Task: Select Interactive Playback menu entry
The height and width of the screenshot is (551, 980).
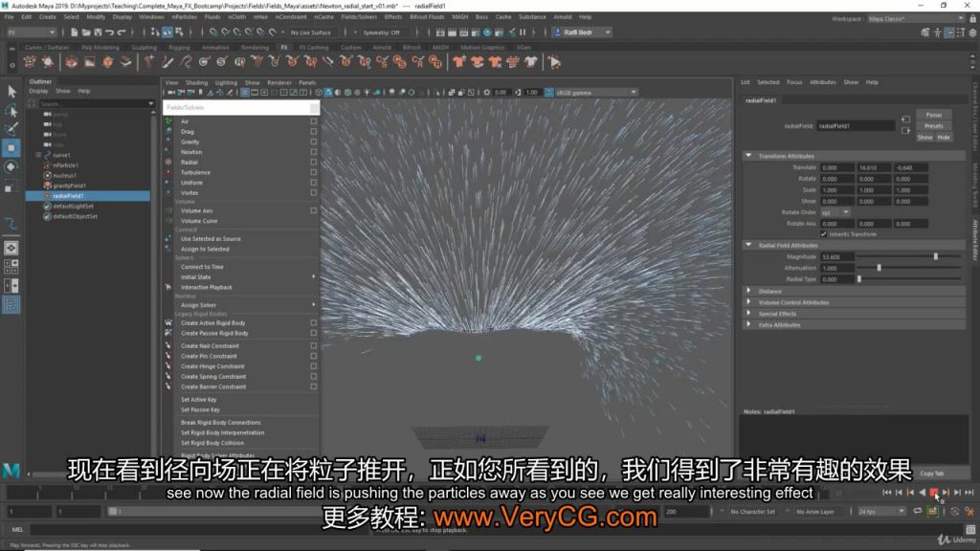Action: point(207,287)
